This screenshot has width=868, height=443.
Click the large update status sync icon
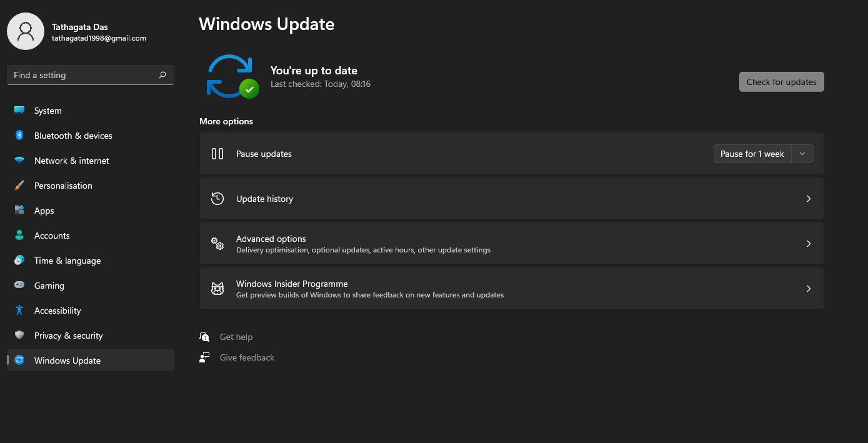coord(232,76)
